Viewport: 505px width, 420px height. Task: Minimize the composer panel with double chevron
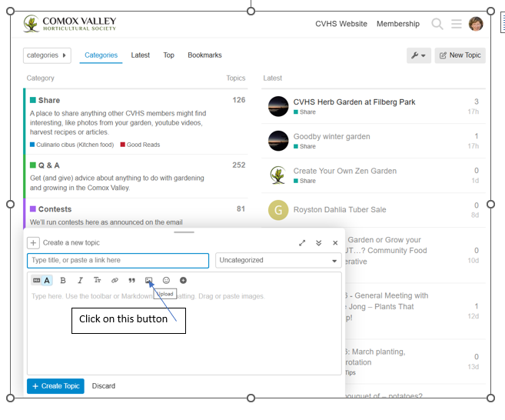pos(319,243)
